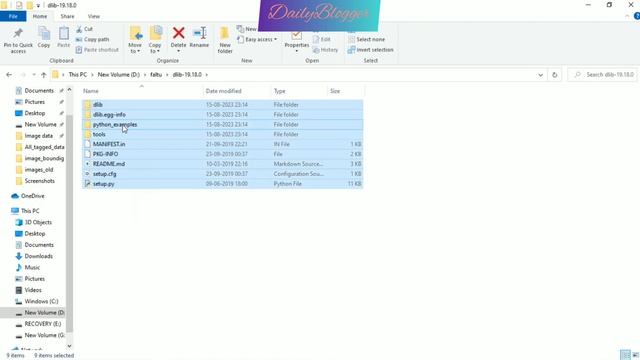This screenshot has width=640, height=360.
Task: Sort by Name column header
Action: [141, 91]
